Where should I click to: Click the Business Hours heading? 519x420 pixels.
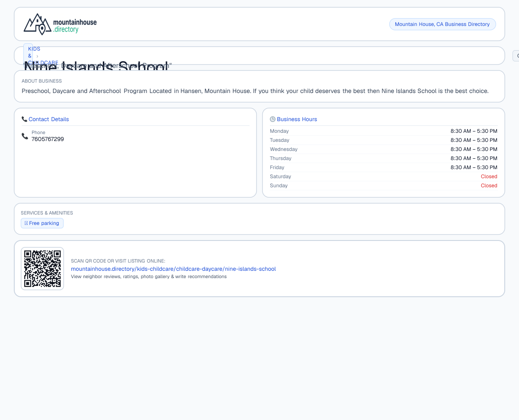coord(297,119)
